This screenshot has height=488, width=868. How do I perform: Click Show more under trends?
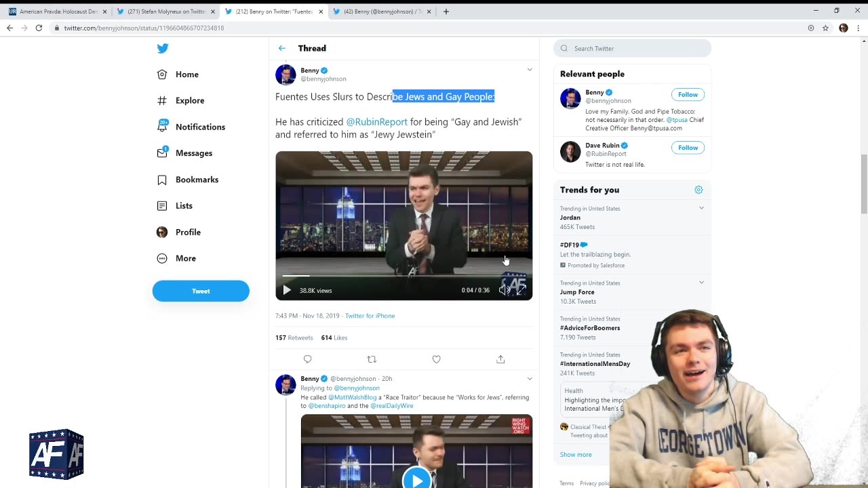tap(576, 455)
